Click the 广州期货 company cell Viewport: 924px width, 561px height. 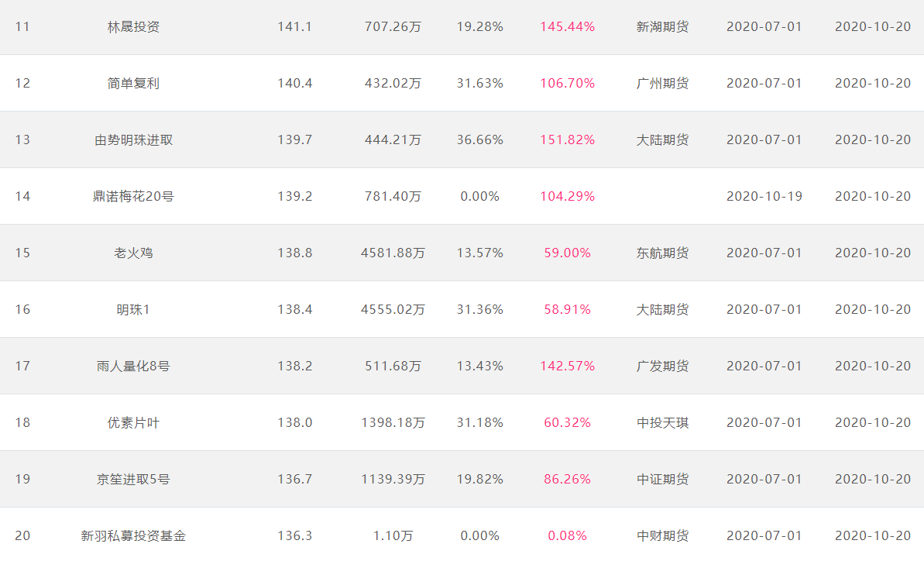pyautogui.click(x=662, y=84)
